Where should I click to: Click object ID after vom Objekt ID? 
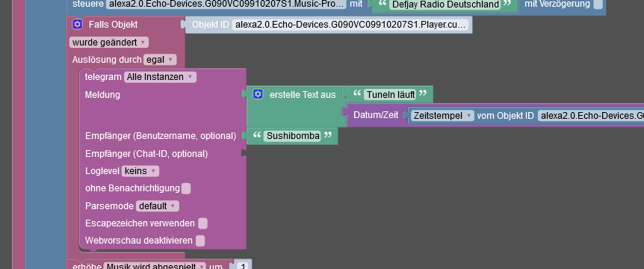pyautogui.click(x=591, y=115)
